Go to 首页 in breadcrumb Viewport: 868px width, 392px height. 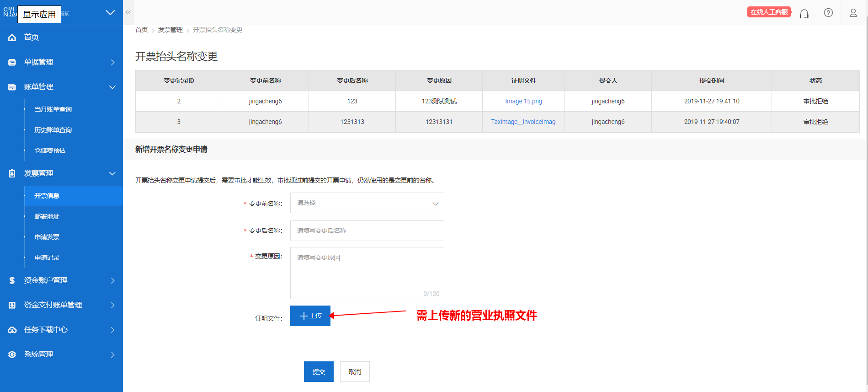[142, 30]
